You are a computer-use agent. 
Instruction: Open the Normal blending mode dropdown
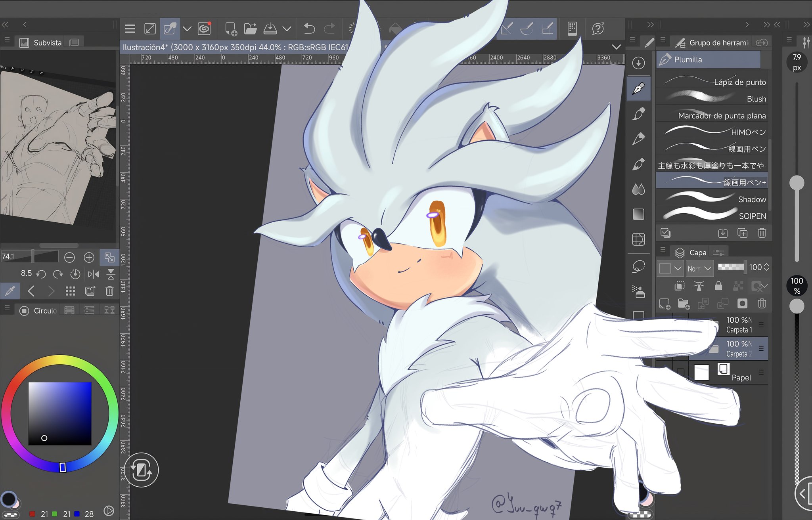coord(699,268)
